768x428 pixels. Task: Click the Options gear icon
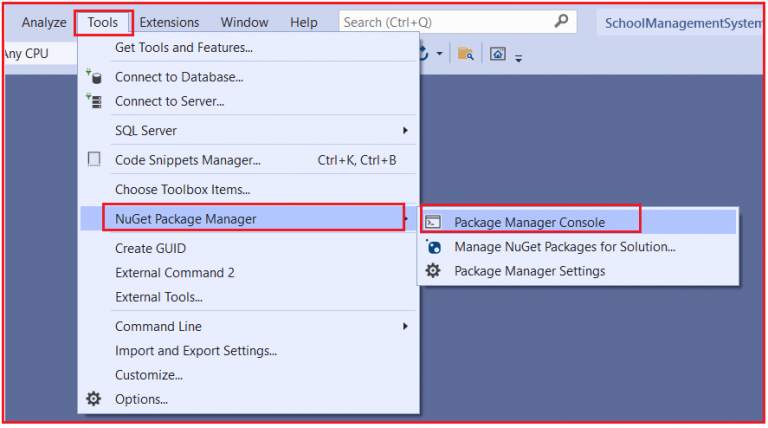point(94,399)
